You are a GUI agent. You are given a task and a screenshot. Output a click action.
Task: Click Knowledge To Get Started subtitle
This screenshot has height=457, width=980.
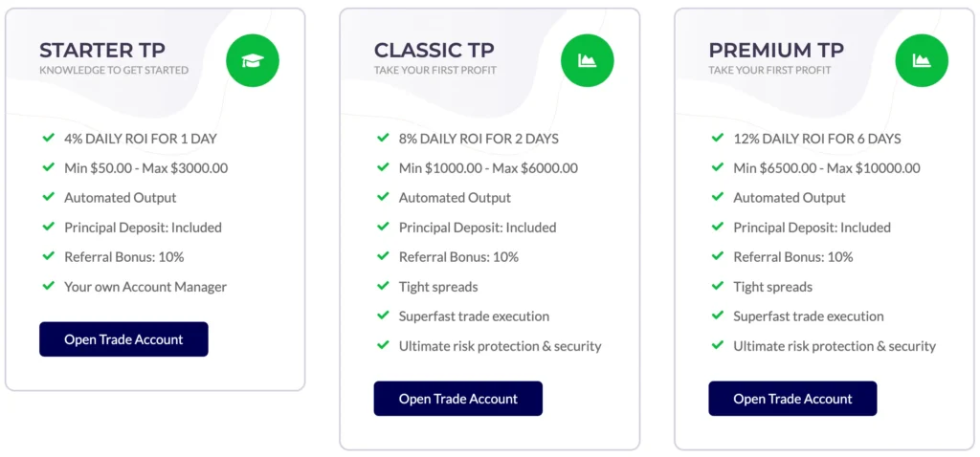[x=114, y=70]
